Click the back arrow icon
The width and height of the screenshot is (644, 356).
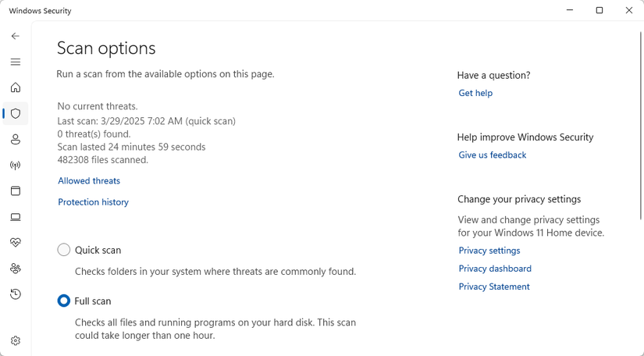(16, 36)
